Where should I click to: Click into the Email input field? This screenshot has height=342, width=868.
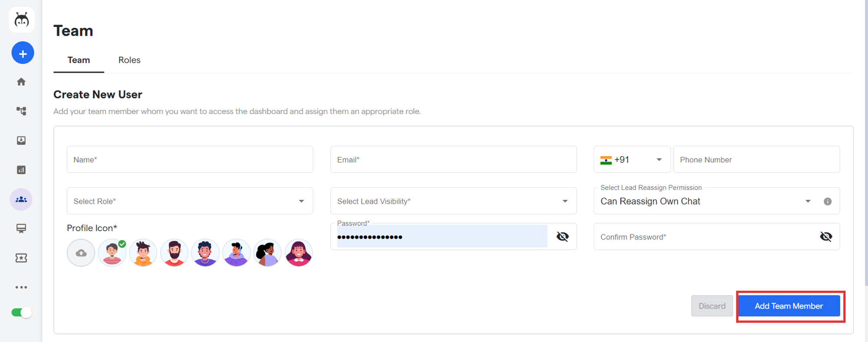click(x=453, y=160)
